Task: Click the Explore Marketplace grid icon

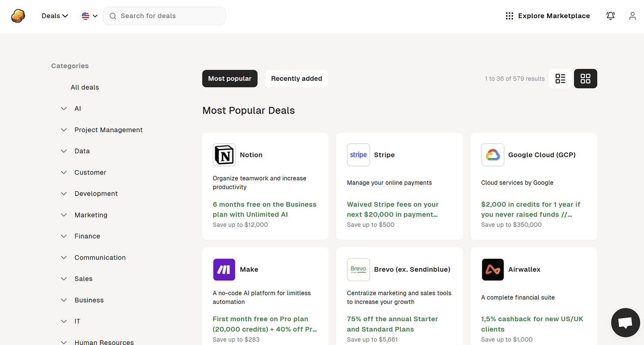Action: [x=509, y=16]
